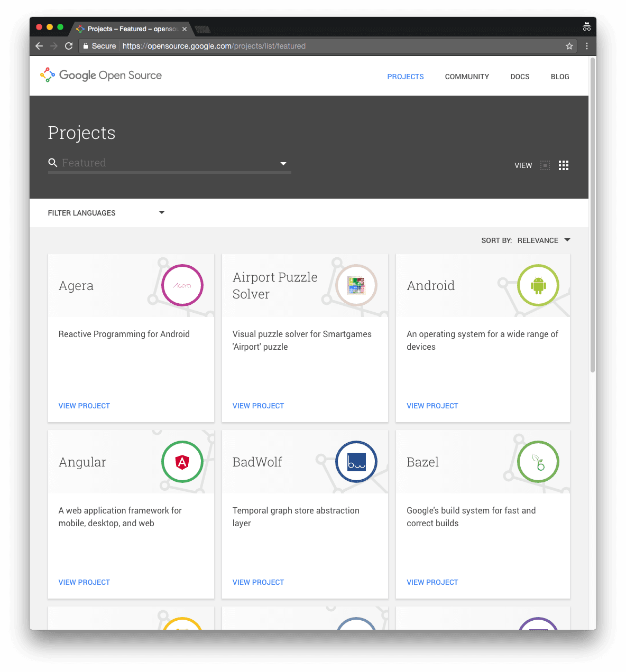This screenshot has width=626, height=672.
Task: Bookmark the page with the star icon
Action: pyautogui.click(x=569, y=46)
